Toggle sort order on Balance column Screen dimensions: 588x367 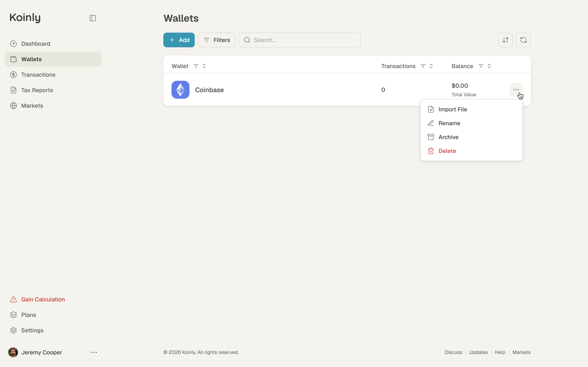pyautogui.click(x=489, y=66)
